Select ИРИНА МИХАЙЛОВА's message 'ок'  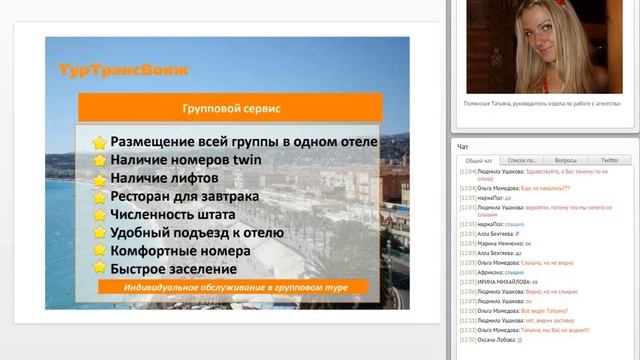click(498, 282)
